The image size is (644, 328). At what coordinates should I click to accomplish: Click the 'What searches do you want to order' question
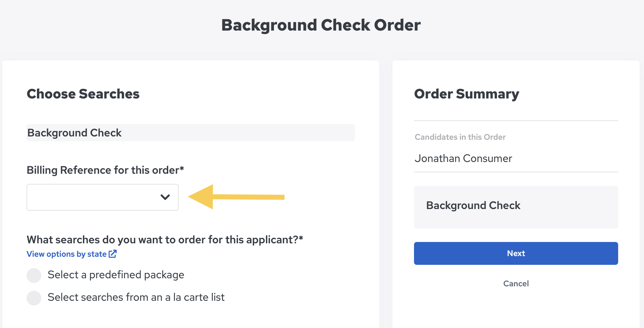[165, 240]
